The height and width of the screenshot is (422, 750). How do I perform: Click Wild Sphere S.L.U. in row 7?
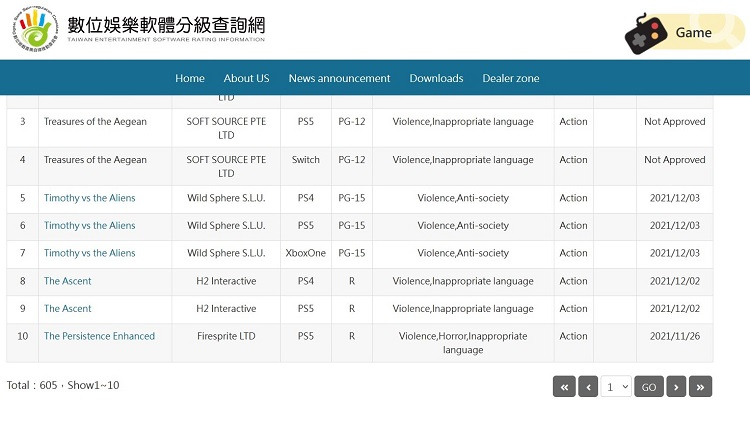(x=226, y=253)
